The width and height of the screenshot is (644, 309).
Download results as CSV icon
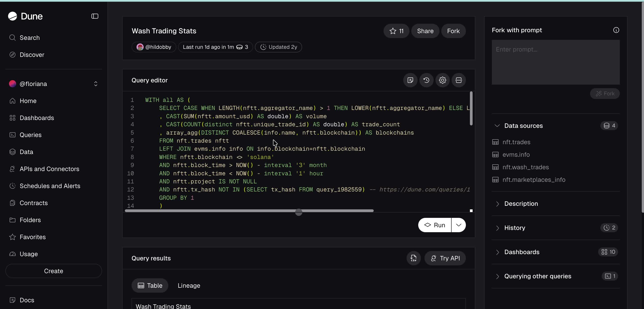(x=414, y=258)
